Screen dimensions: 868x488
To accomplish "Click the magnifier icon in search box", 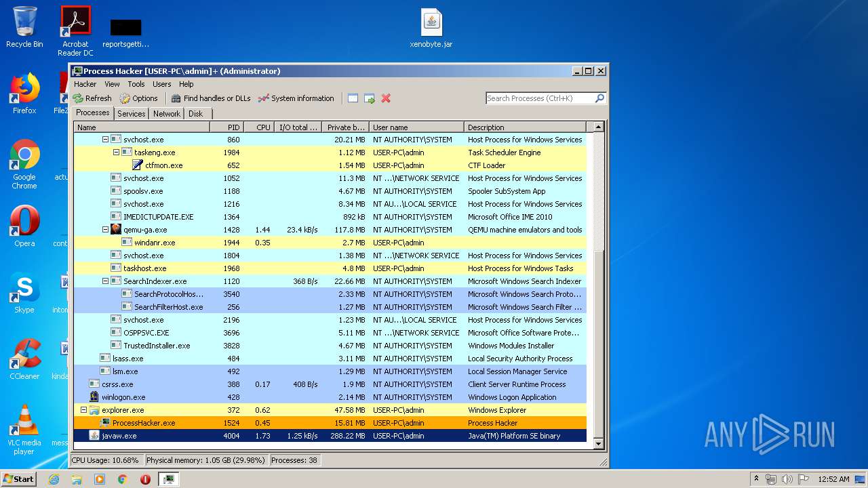I will (599, 98).
